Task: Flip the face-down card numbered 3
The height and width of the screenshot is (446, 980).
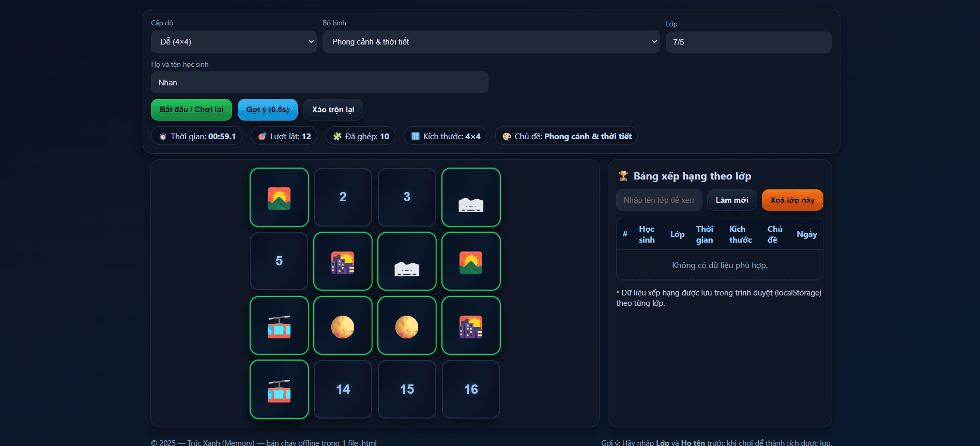Action: (407, 197)
